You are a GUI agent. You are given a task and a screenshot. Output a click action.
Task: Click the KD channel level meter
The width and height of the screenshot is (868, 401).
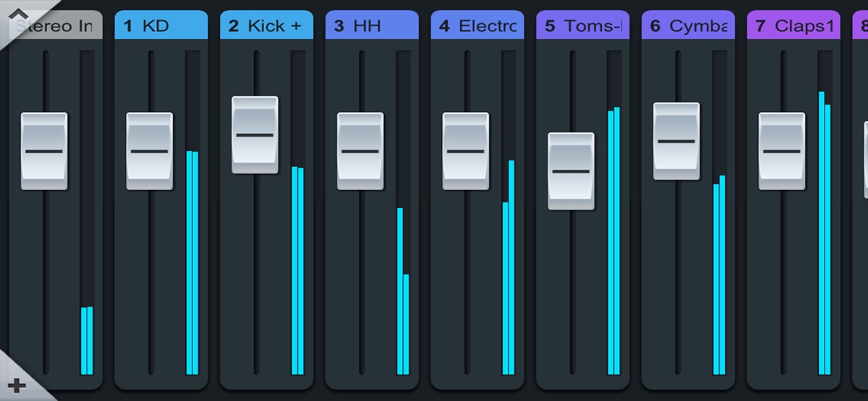[x=192, y=260]
